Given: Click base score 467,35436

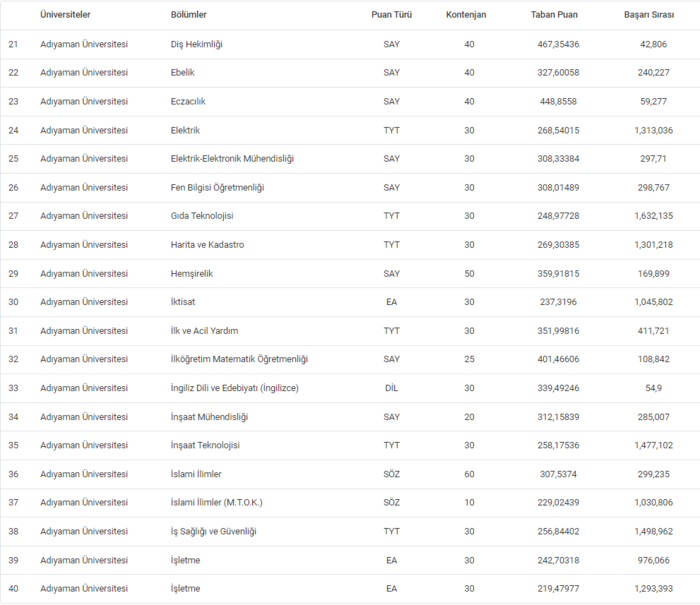Looking at the screenshot, I should tap(558, 44).
